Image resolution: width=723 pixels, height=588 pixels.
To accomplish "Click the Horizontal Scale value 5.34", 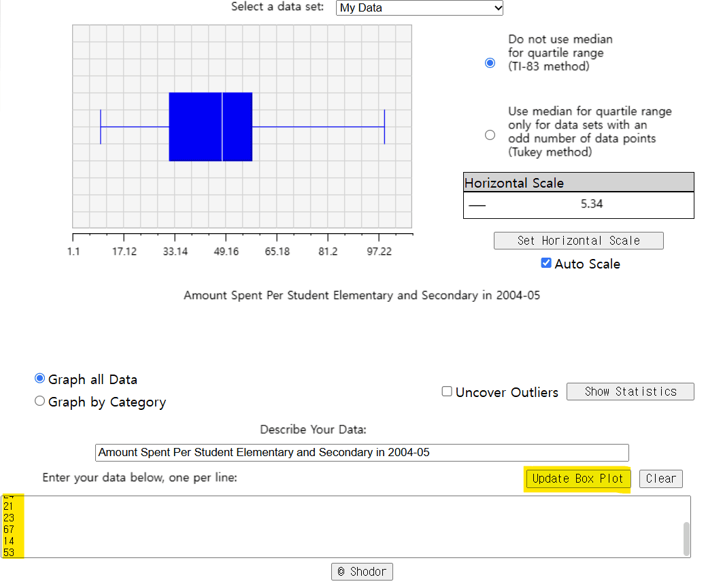I will 591,204.
